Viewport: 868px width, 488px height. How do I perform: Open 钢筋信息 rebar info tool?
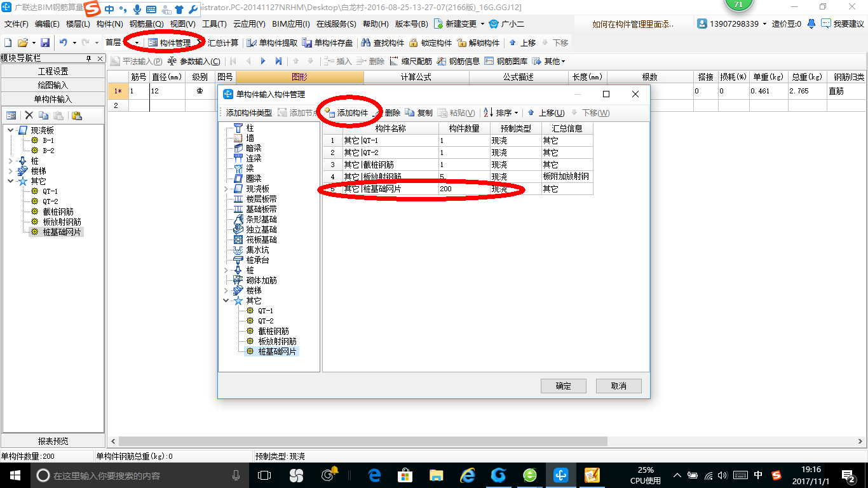(x=458, y=61)
